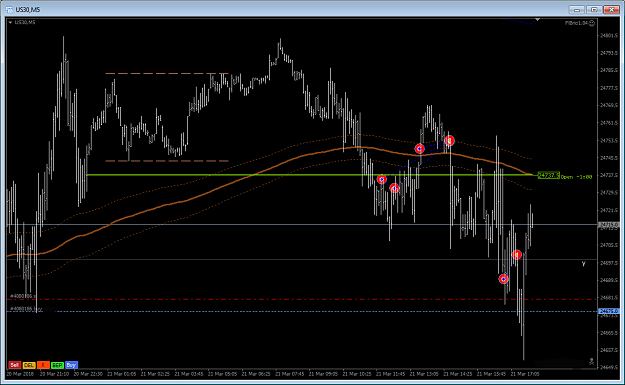The height and width of the screenshot is (385, 625).
Task: Select the upper dashed brown rectangle line
Action: (x=167, y=73)
